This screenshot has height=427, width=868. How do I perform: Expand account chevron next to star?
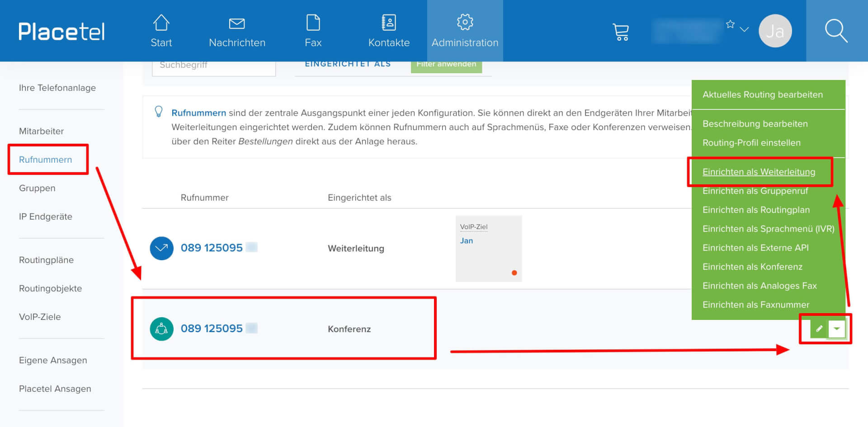coord(744,29)
